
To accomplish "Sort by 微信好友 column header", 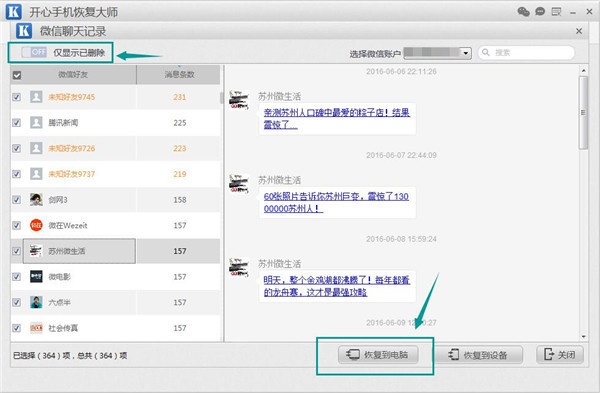I will pyautogui.click(x=73, y=74).
